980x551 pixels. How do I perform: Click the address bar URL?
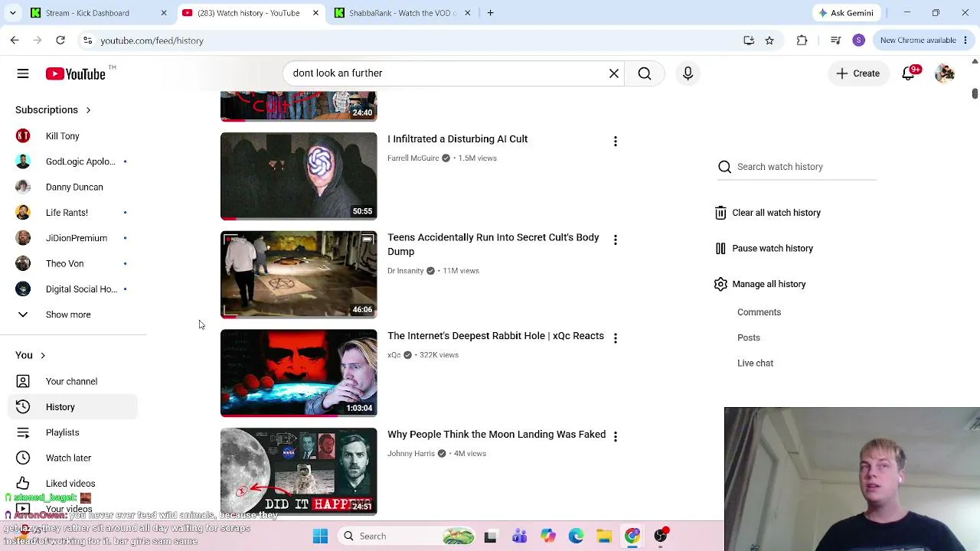coord(152,41)
